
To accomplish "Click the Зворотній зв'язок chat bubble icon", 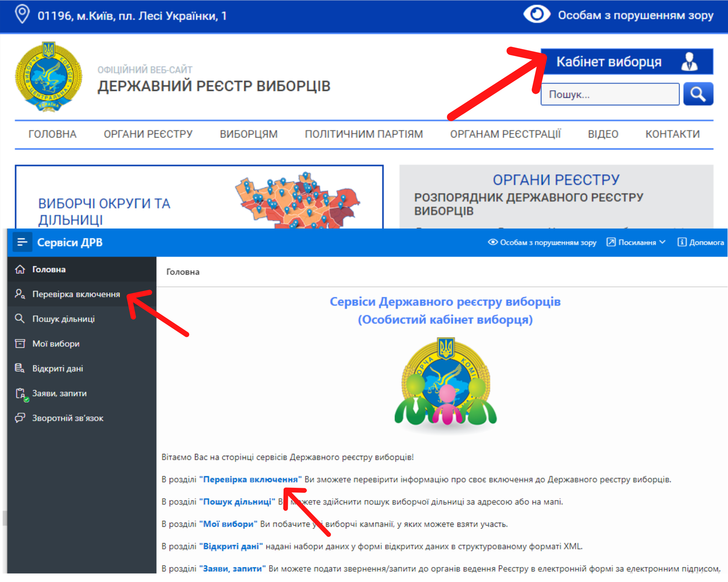I will [x=20, y=418].
